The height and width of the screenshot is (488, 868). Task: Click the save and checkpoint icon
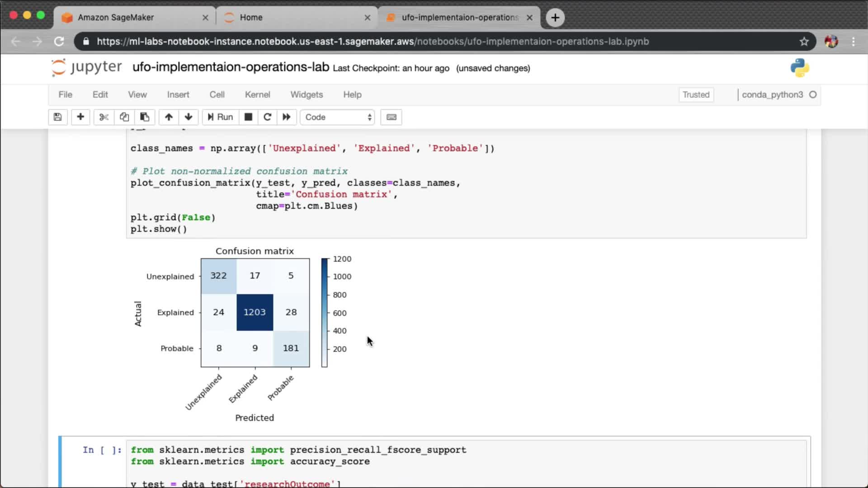(57, 117)
